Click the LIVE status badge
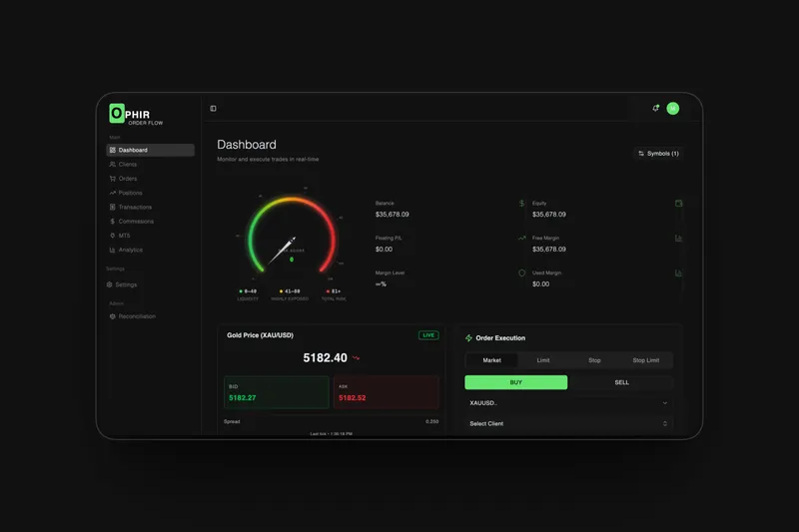The width and height of the screenshot is (799, 532). 428,335
